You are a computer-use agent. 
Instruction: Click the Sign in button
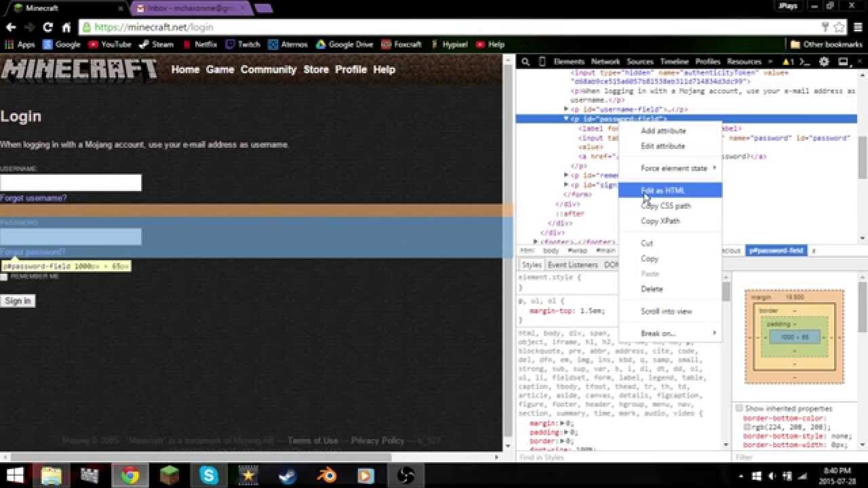click(x=18, y=301)
